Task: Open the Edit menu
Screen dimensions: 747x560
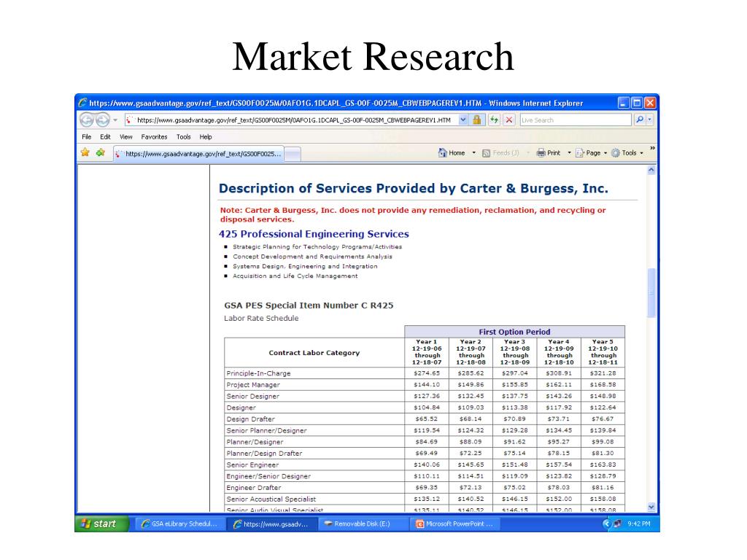Action: [x=105, y=136]
